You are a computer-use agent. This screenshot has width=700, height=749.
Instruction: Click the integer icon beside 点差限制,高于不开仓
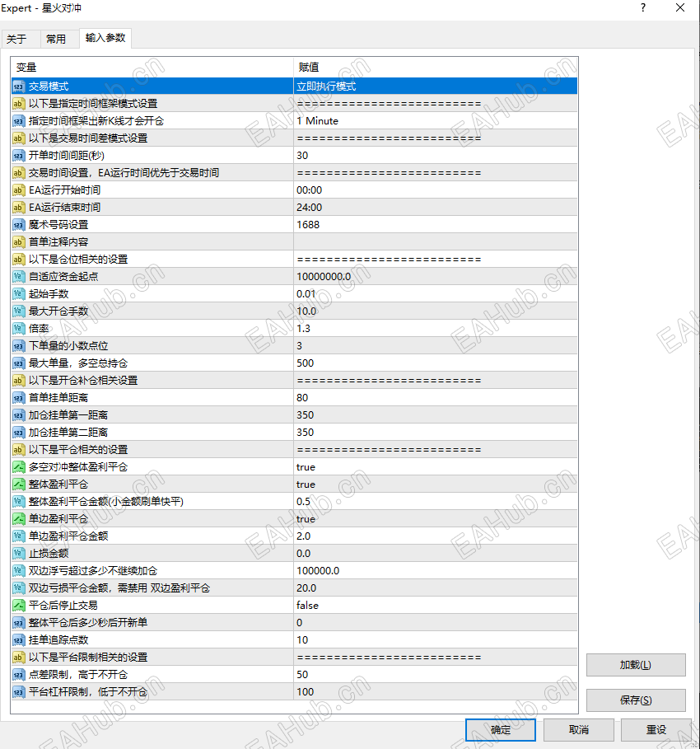click(x=18, y=675)
